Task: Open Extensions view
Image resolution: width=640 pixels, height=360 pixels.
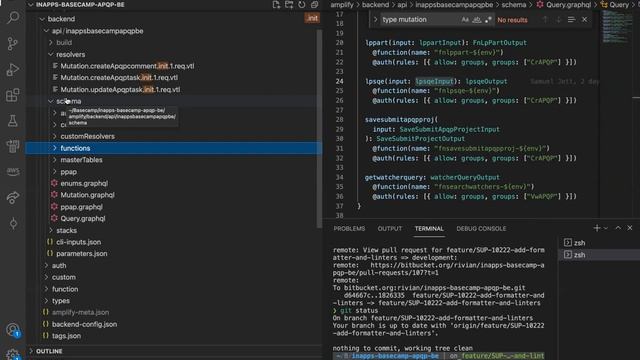Action: click(x=13, y=95)
